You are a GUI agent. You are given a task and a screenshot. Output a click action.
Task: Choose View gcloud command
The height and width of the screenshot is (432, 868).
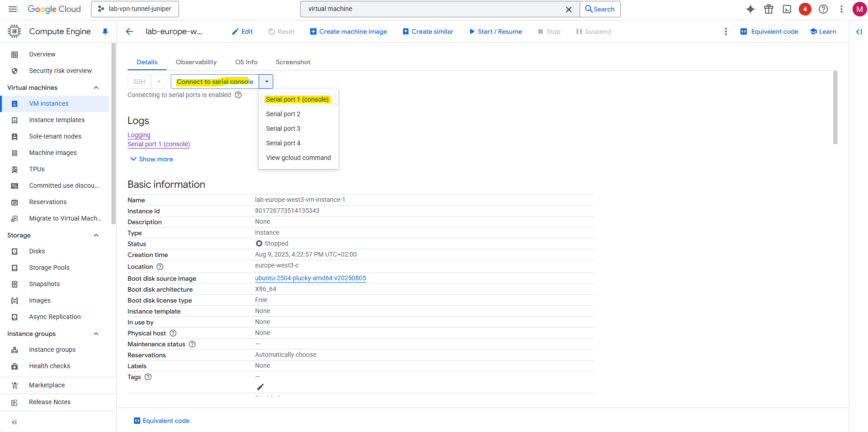click(298, 158)
